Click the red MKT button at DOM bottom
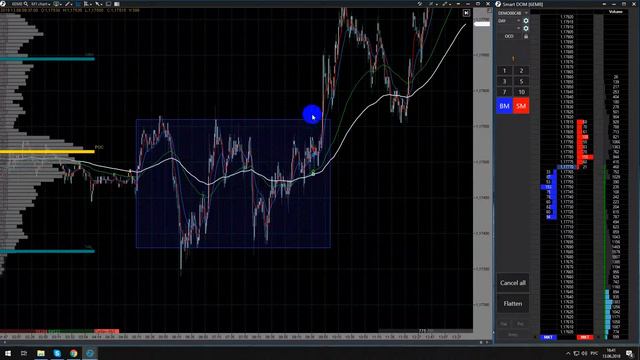 point(584,337)
